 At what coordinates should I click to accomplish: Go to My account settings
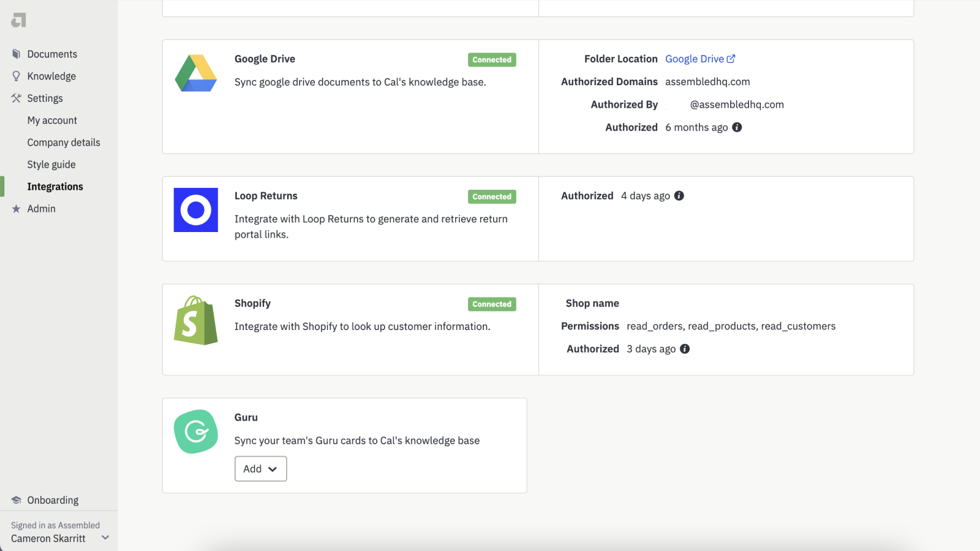(52, 120)
